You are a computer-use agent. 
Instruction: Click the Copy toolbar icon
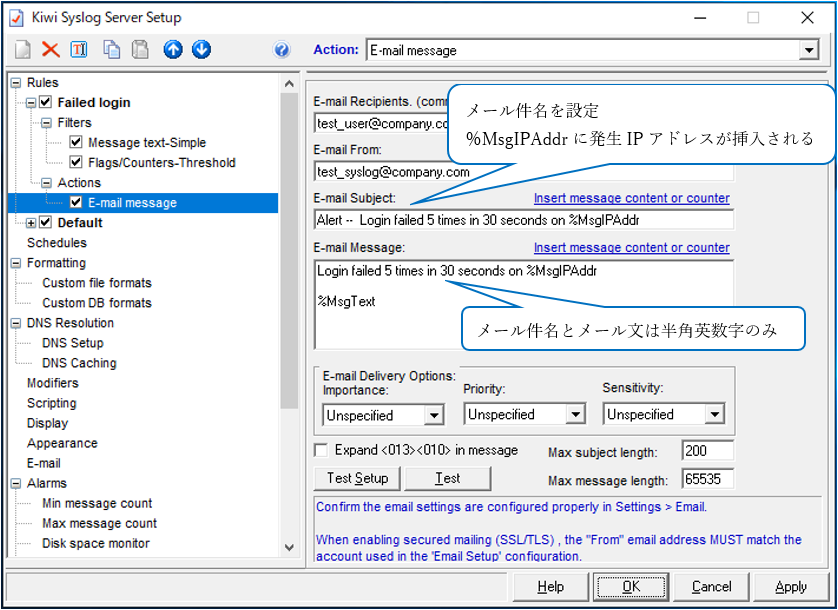111,50
